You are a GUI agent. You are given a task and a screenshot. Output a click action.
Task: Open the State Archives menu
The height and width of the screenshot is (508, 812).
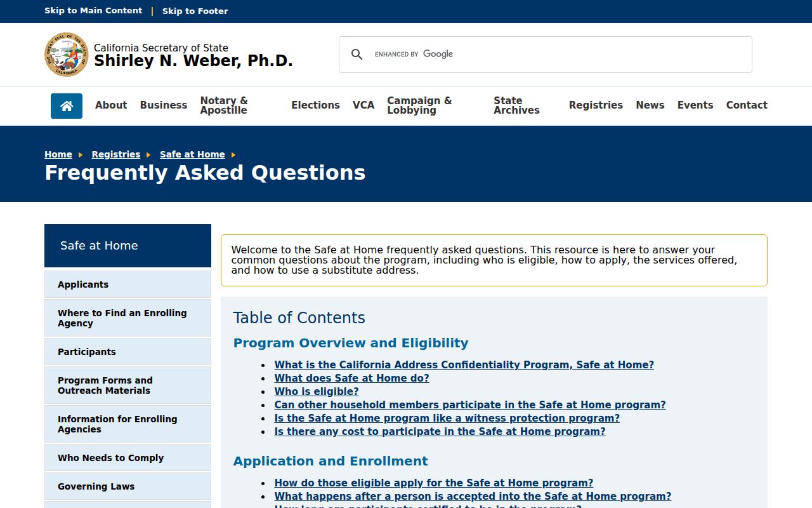coord(516,105)
